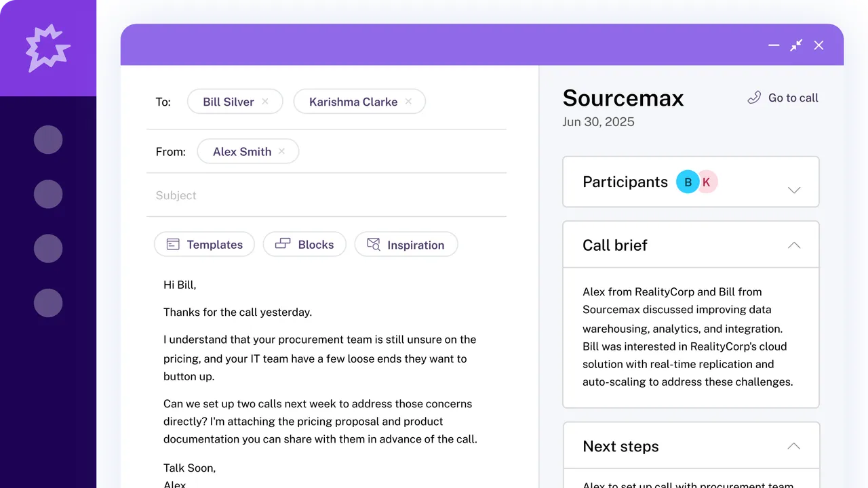Select the Bill Silver recipient chip

tap(235, 102)
